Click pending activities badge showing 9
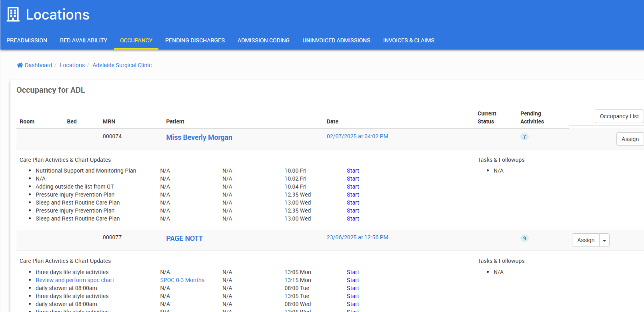Viewport: 644px width, 312px height. 524,238
